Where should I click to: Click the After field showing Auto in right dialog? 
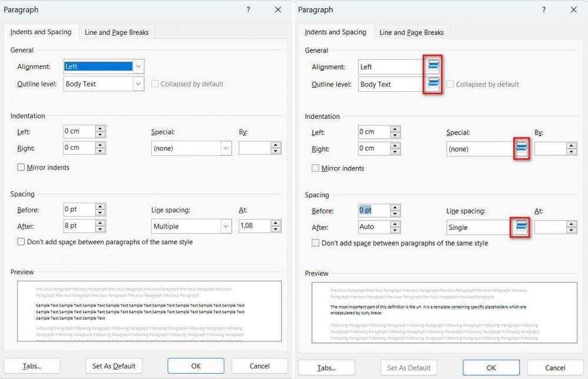tap(373, 227)
